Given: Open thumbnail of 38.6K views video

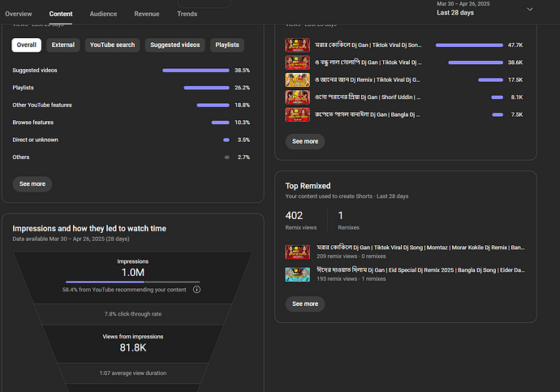Looking at the screenshot, I should click(298, 62).
